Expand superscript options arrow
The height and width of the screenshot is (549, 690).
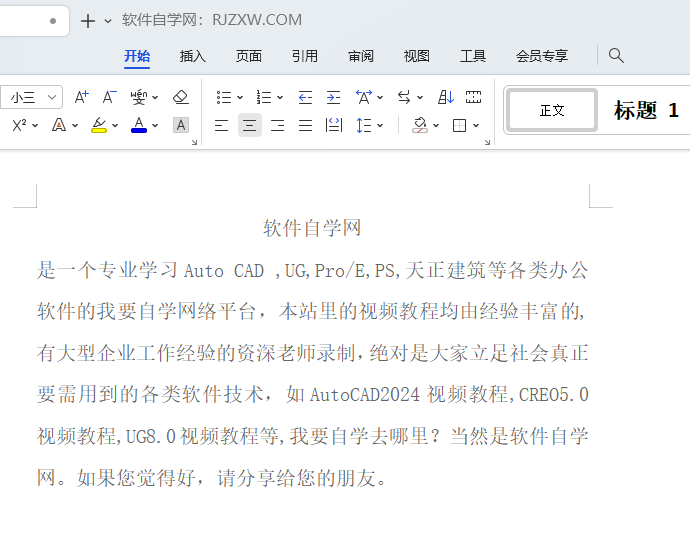(x=35, y=126)
